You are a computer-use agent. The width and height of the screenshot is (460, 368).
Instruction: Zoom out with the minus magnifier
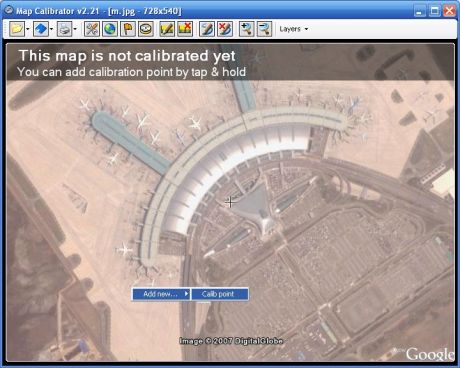(264, 29)
